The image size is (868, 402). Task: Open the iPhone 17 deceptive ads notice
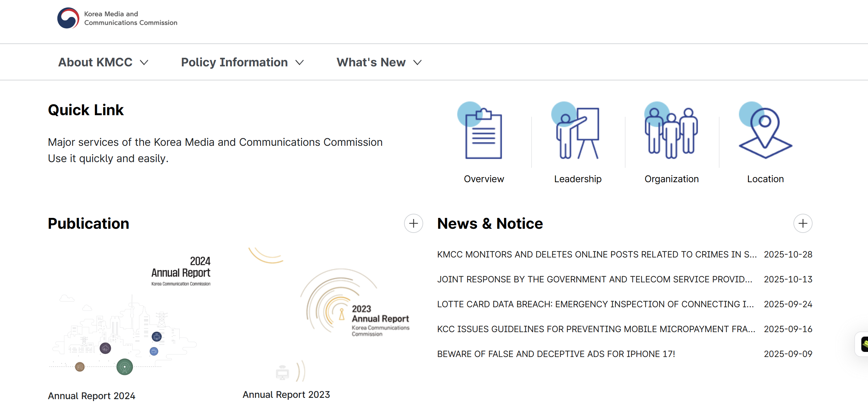556,354
